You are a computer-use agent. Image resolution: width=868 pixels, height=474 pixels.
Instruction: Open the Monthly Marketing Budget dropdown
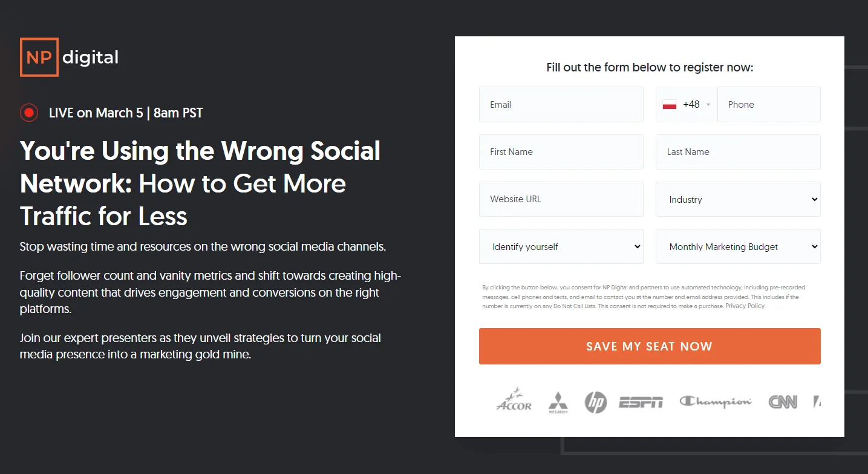(737, 246)
